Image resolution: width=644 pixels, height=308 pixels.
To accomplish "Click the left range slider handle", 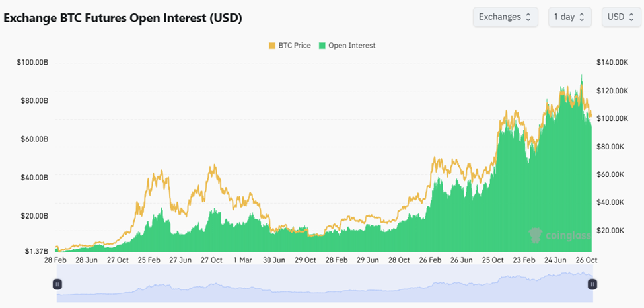I will [x=57, y=284].
